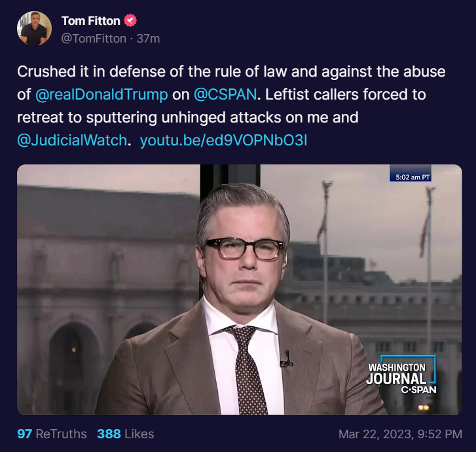Open the @realDonaldTrump mention

coord(101,94)
